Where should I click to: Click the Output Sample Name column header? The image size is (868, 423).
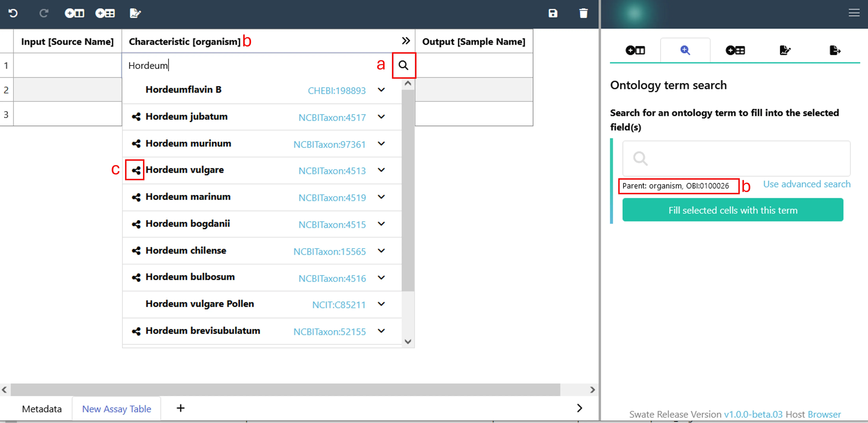474,41
